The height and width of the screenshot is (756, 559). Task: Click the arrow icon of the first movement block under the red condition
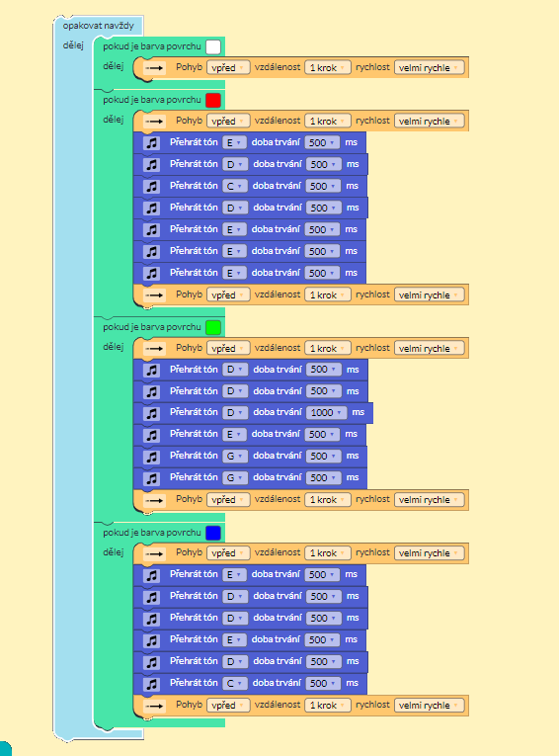[154, 121]
